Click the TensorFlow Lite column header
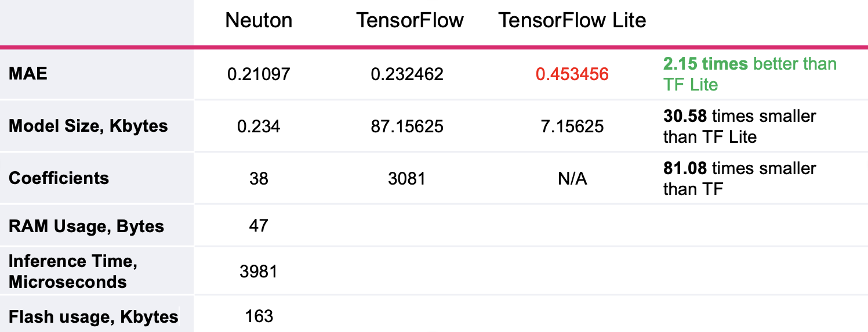This screenshot has width=868, height=332. tap(572, 21)
